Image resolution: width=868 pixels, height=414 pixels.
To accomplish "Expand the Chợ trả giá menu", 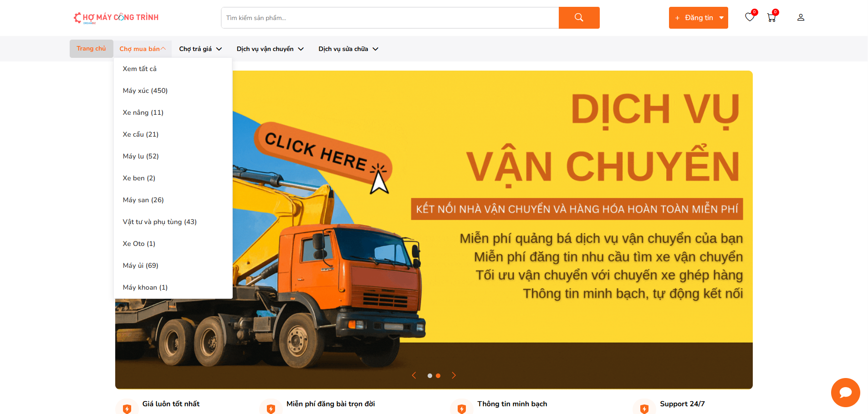I will [200, 49].
